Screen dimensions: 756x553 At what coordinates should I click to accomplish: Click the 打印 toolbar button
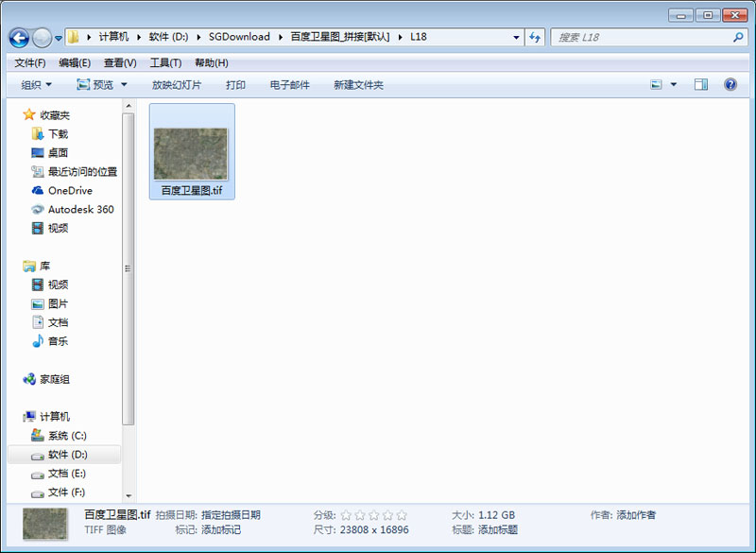235,85
